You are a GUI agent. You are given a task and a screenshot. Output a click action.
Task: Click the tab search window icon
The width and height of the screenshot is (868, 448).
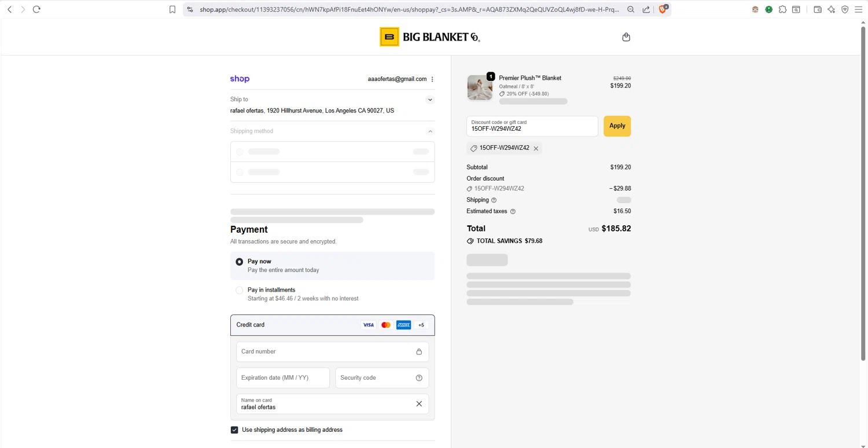[x=796, y=9]
